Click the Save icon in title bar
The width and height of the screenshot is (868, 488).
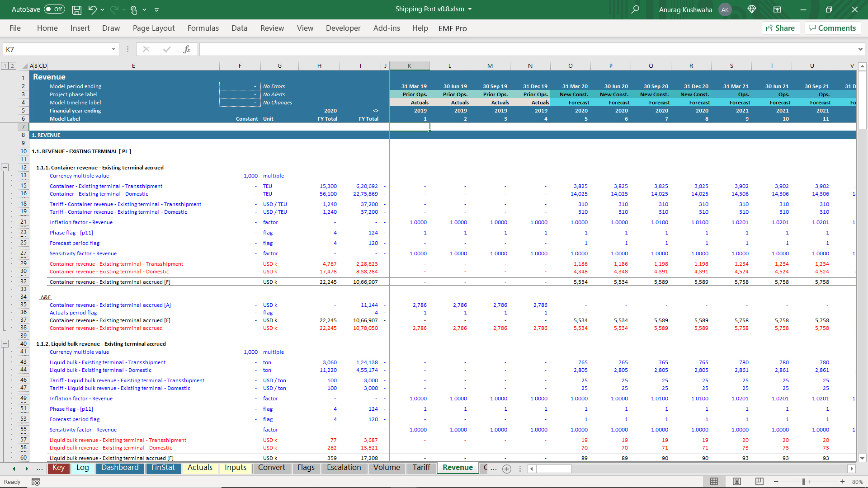pyautogui.click(x=77, y=9)
